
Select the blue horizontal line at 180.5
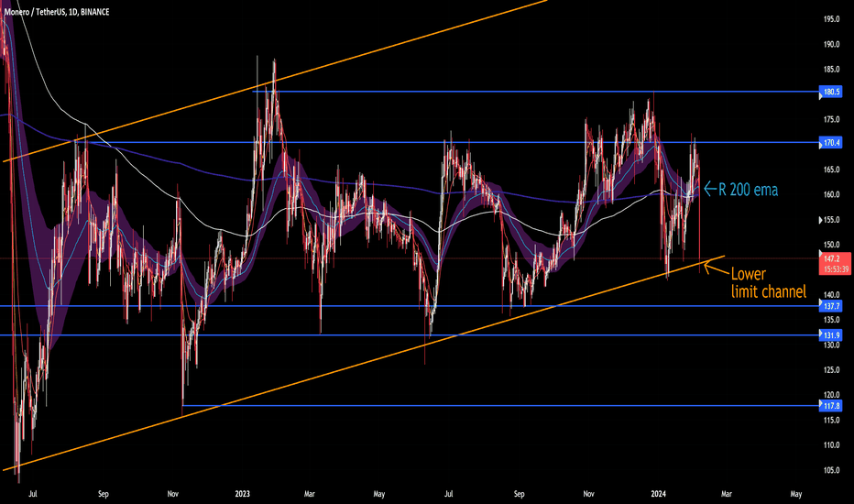pyautogui.click(x=536, y=92)
